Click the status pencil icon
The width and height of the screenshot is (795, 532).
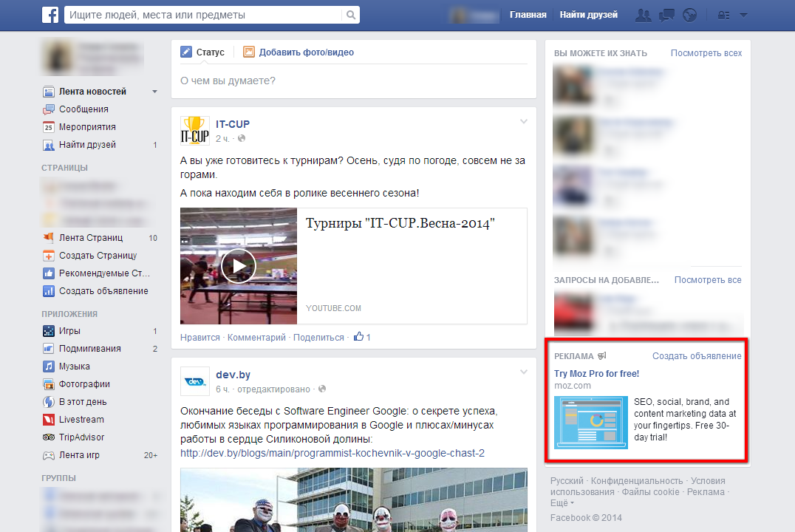pos(186,52)
